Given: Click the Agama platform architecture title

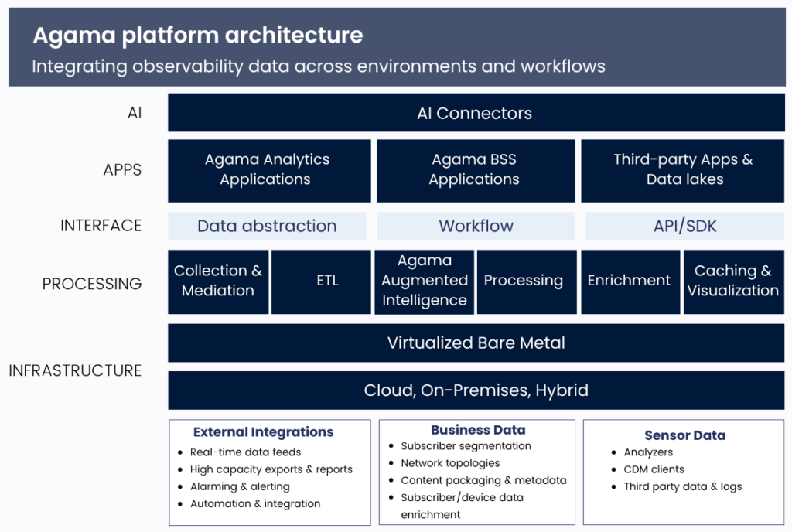Looking at the screenshot, I should point(198,35).
